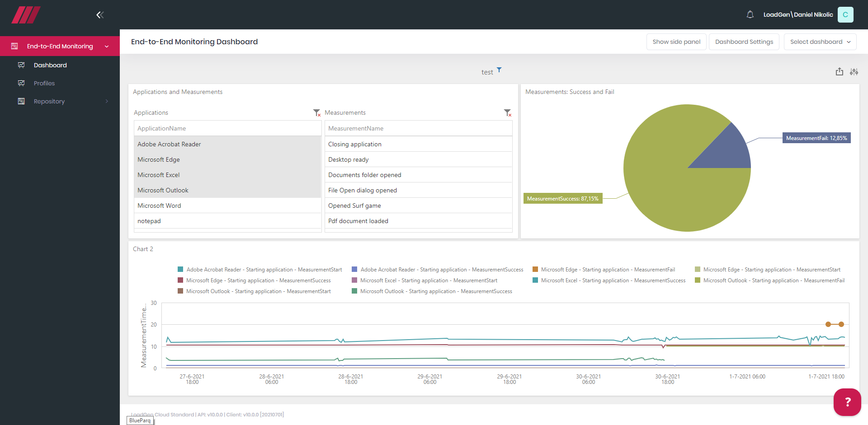This screenshot has height=425, width=868.
Task: Go to Dashboard in the sidebar
Action: 50,65
